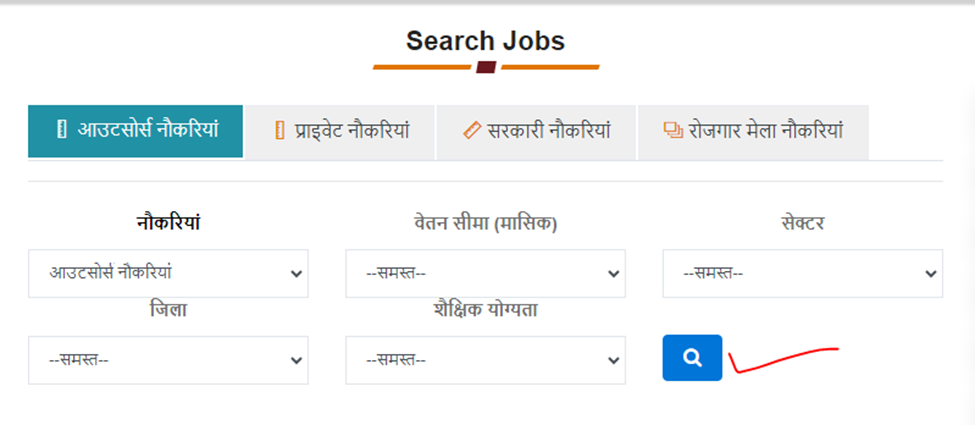Expand the शैक्षिक योग्यता dropdown

click(486, 360)
